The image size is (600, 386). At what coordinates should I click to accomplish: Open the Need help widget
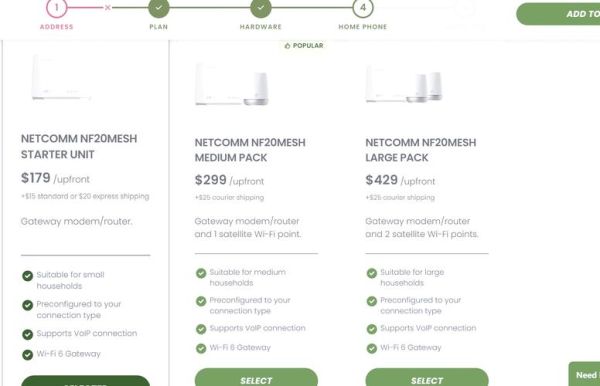pyautogui.click(x=584, y=374)
